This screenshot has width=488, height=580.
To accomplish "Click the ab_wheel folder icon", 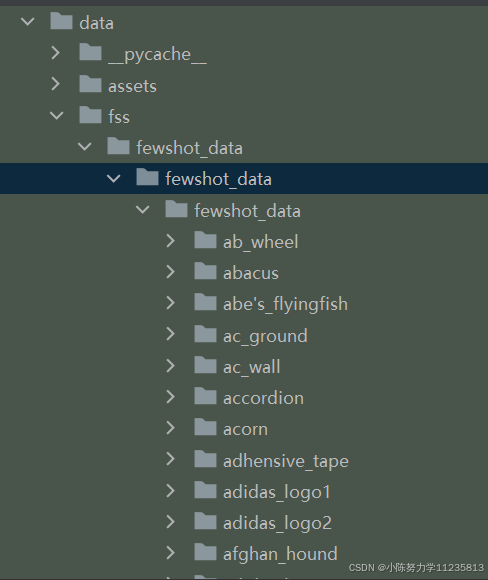I will tap(205, 240).
